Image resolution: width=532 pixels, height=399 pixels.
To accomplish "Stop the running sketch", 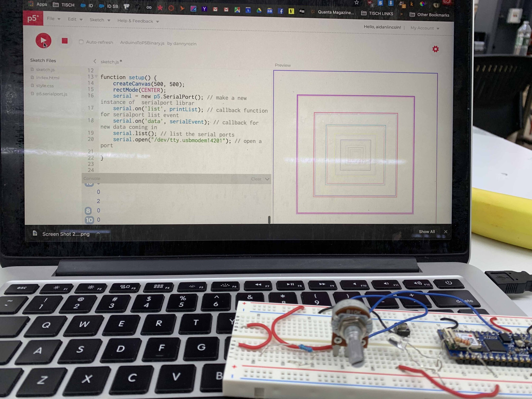I will tap(64, 41).
